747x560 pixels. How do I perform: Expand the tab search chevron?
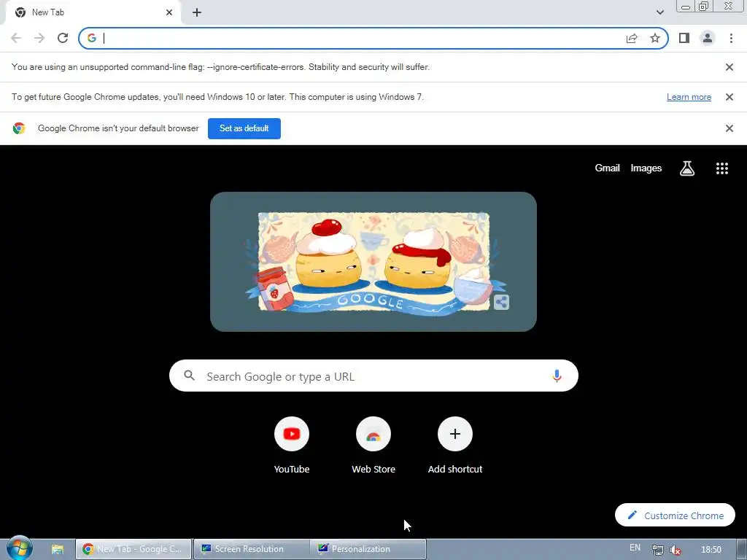point(659,12)
